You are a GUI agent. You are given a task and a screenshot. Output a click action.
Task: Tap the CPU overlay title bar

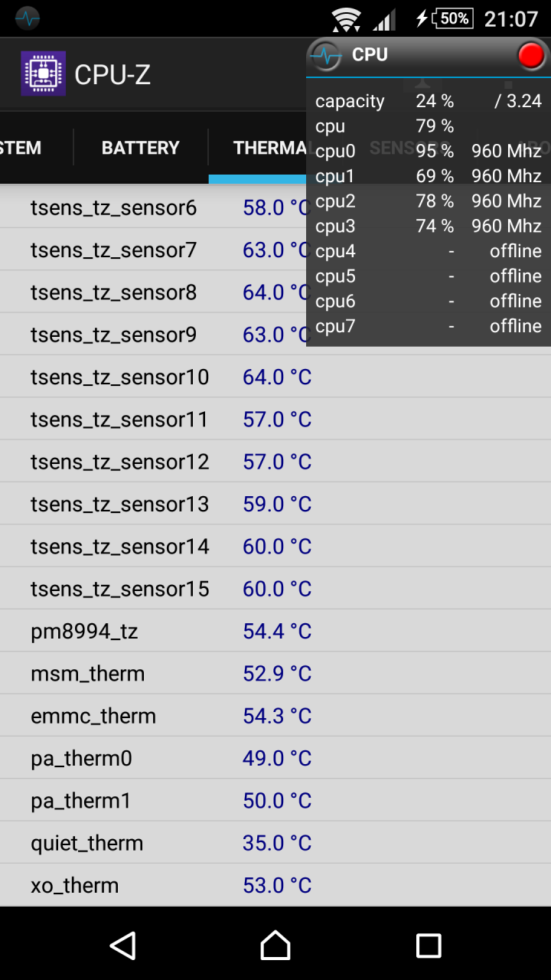[429, 56]
